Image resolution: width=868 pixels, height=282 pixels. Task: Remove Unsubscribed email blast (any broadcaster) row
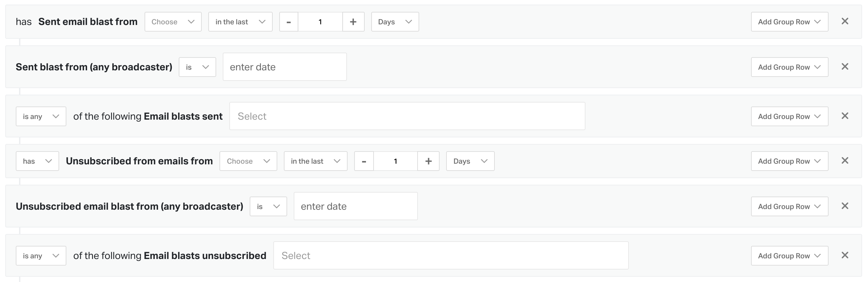click(x=844, y=206)
